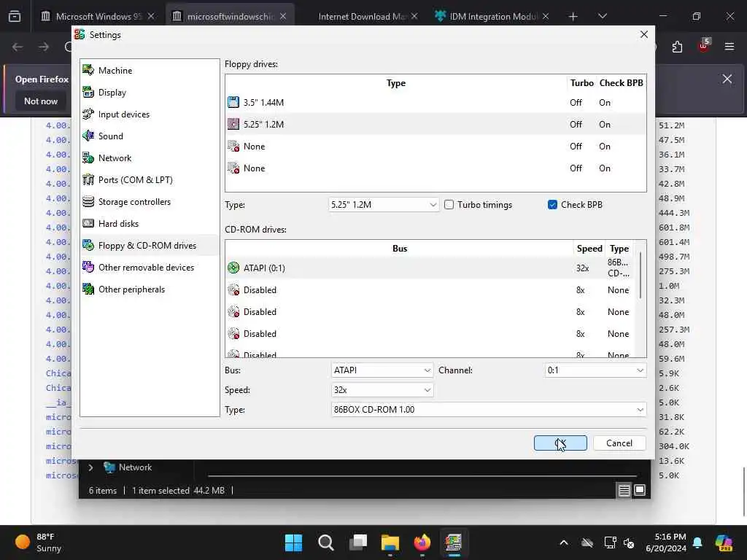Screen dimensions: 747x560
Task: Go back in Firefox
Action: (x=18, y=47)
